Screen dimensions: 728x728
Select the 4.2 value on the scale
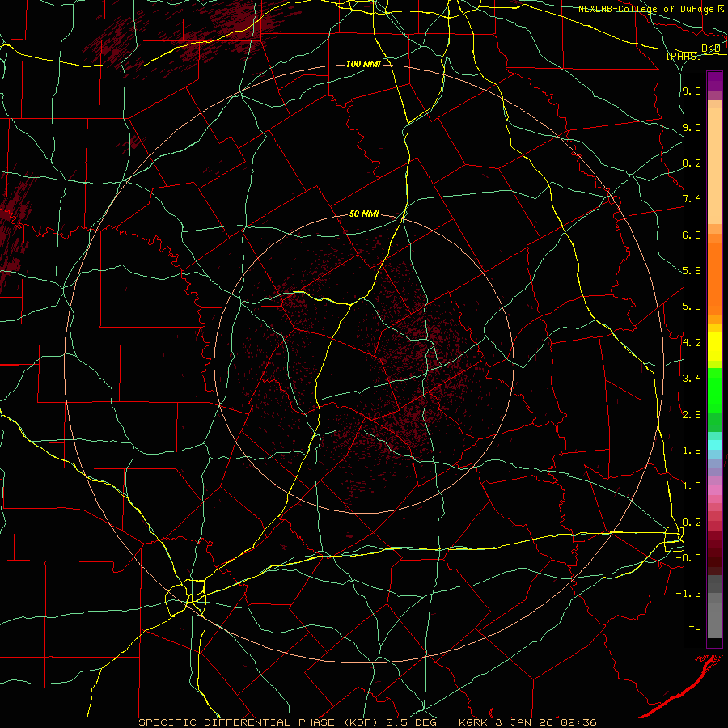tap(692, 343)
